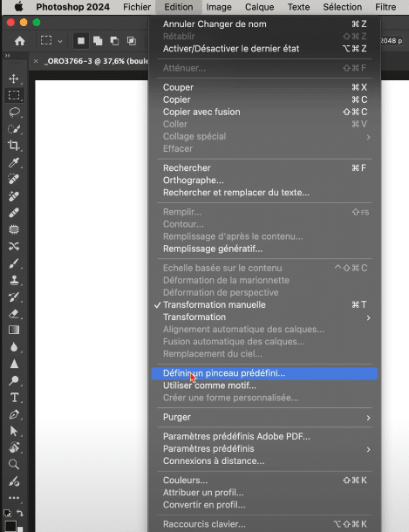This screenshot has height=532, width=409.
Task: Choose the Eyedropper tool
Action: coord(14,162)
